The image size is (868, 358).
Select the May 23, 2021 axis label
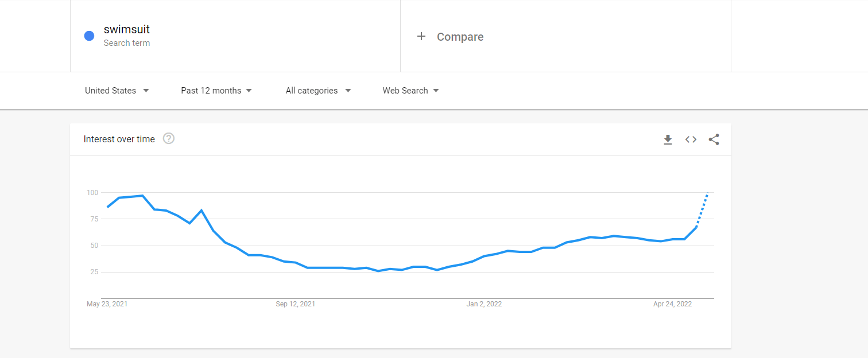(x=107, y=304)
